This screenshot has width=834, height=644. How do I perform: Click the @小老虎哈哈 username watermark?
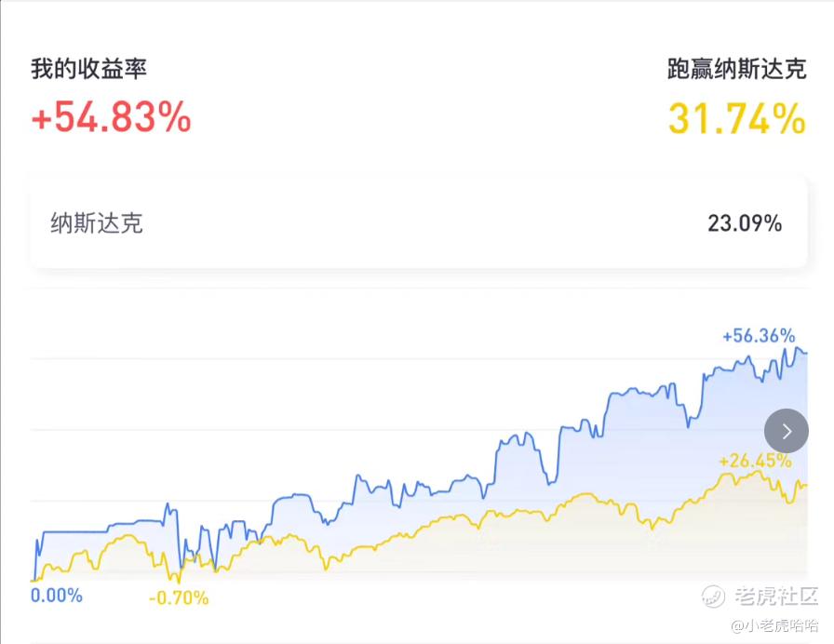[774, 625]
